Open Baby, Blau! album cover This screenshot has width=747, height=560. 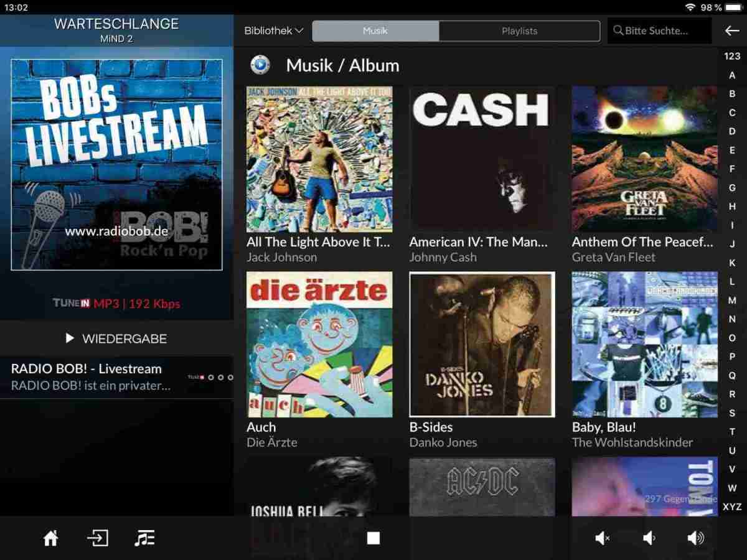[x=645, y=344]
